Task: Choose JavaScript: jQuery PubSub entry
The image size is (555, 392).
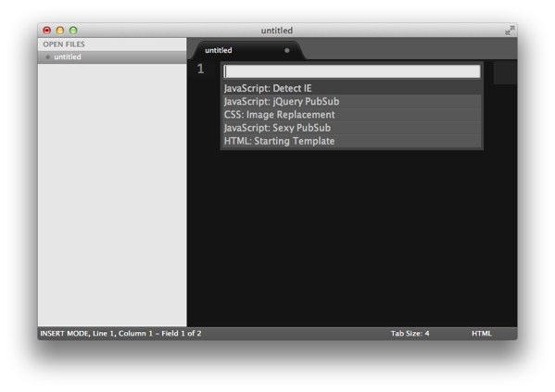Action: pyautogui.click(x=351, y=102)
